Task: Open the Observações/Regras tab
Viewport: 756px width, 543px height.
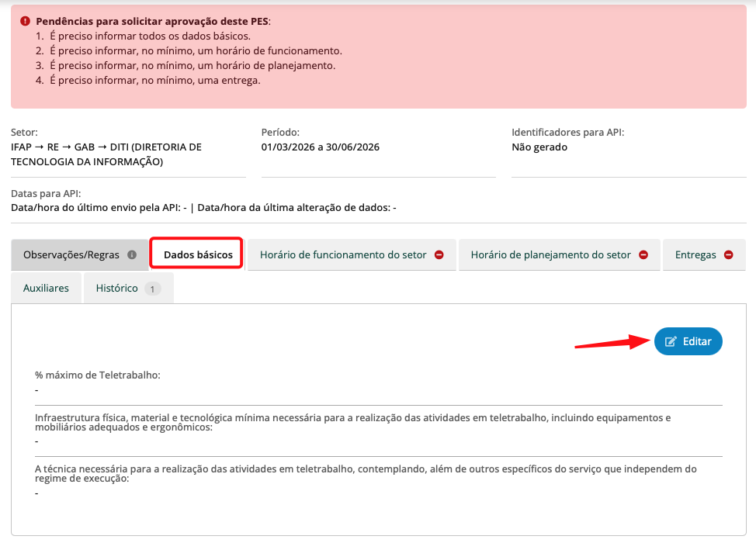Action: tap(71, 254)
